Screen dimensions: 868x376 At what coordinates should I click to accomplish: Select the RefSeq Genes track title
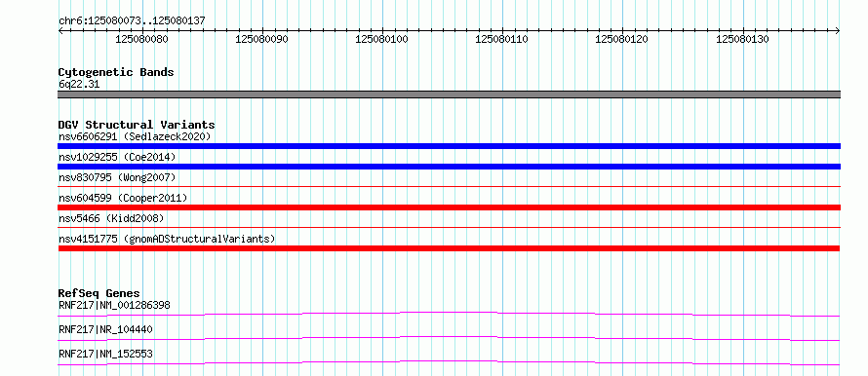pyautogui.click(x=99, y=293)
